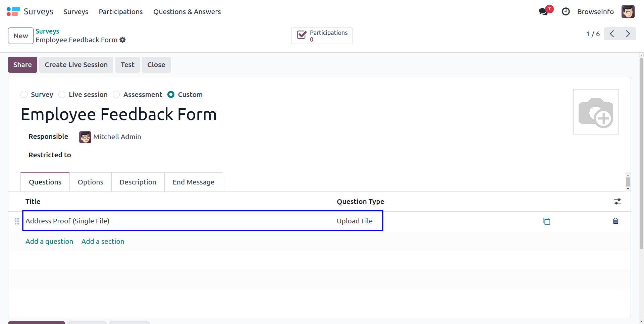Viewport: 644px width, 324px height.
Task: Select the Assessment radio option
Action: pos(116,95)
